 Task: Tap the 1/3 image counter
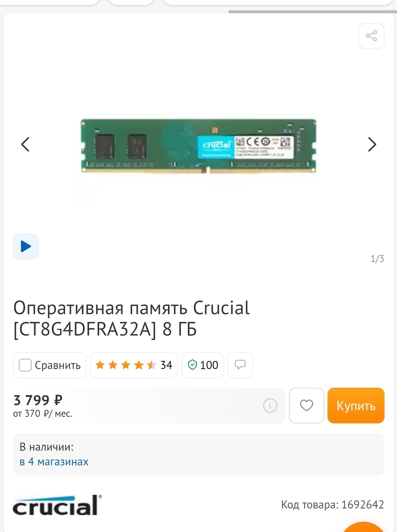pos(377,259)
